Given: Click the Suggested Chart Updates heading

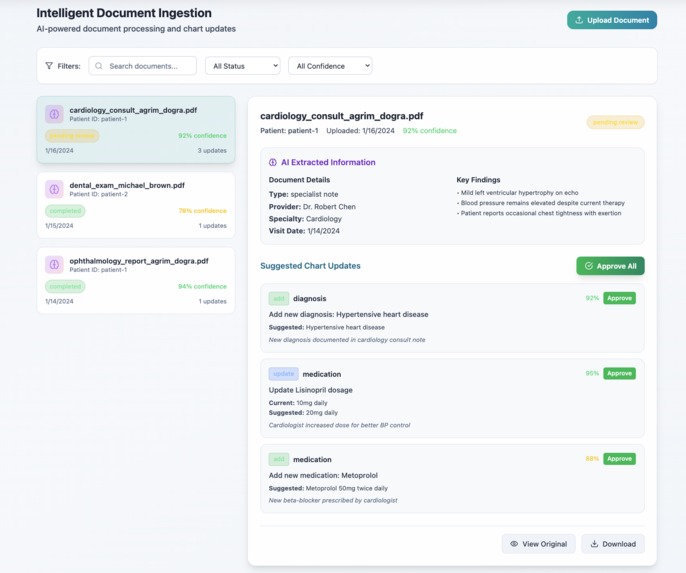Looking at the screenshot, I should click(x=310, y=266).
